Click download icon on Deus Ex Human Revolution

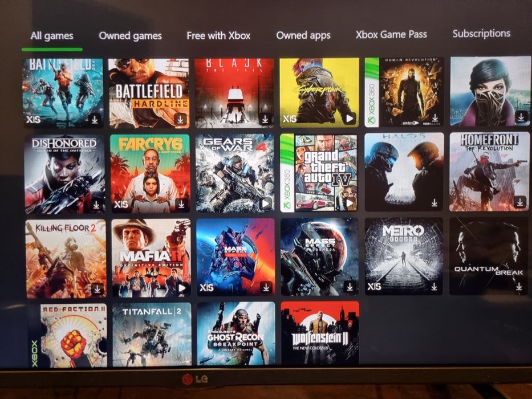point(434,118)
